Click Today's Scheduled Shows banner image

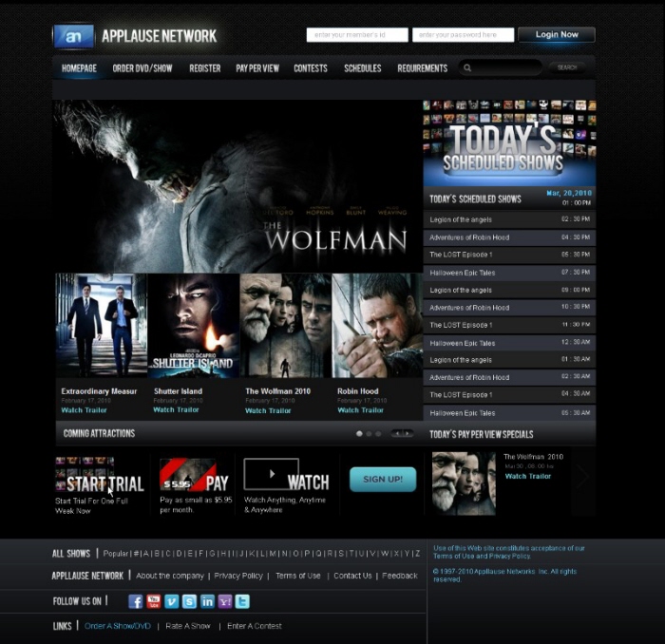[509, 143]
